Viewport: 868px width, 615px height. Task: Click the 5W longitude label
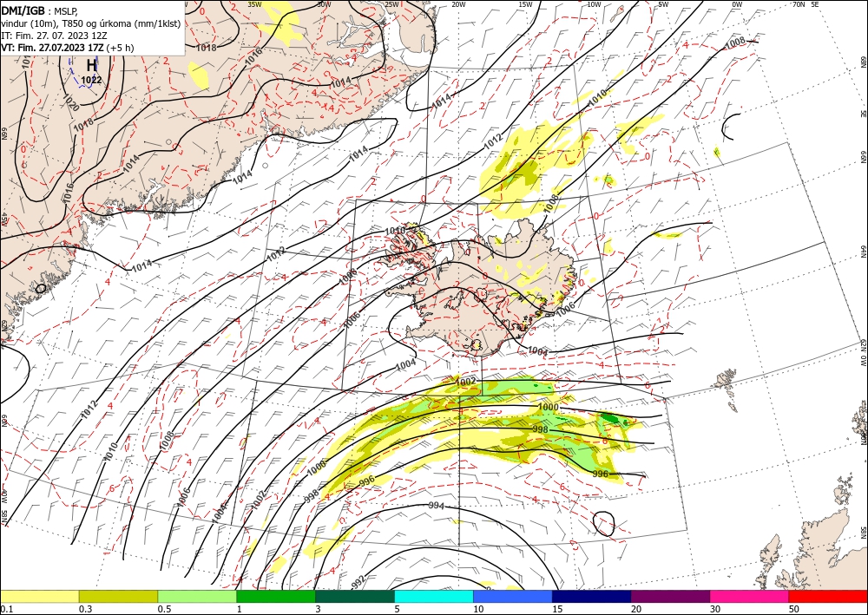pos(663,4)
